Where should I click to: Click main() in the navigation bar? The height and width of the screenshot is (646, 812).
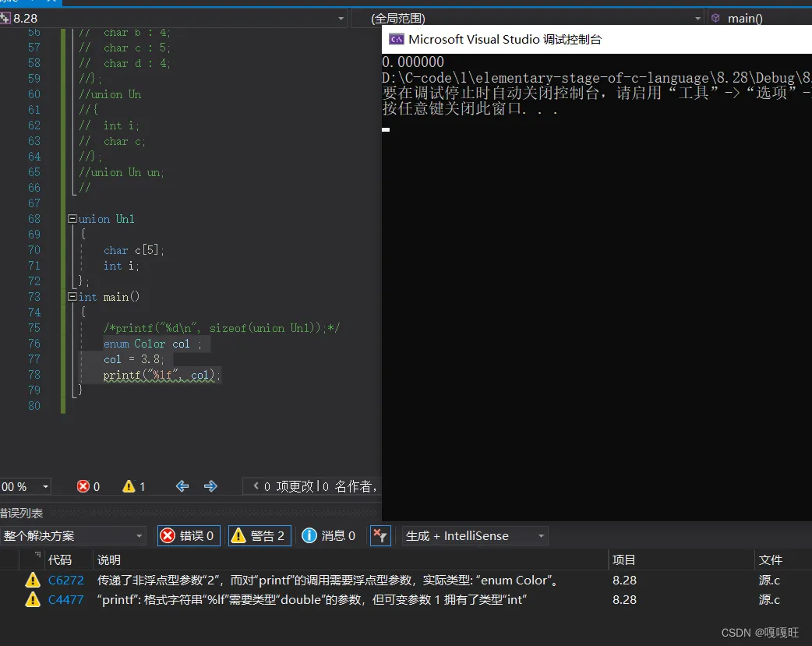pyautogui.click(x=745, y=19)
